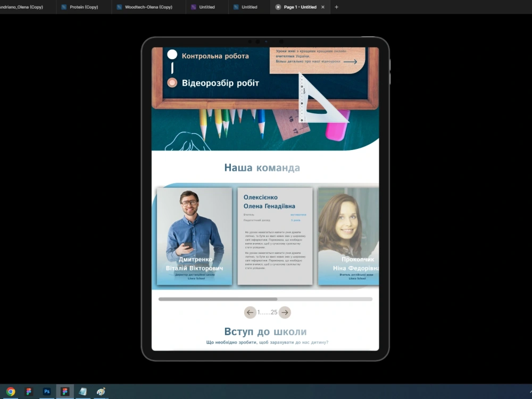Open the Прокопчик Ніна Федорівна team card

click(x=348, y=236)
